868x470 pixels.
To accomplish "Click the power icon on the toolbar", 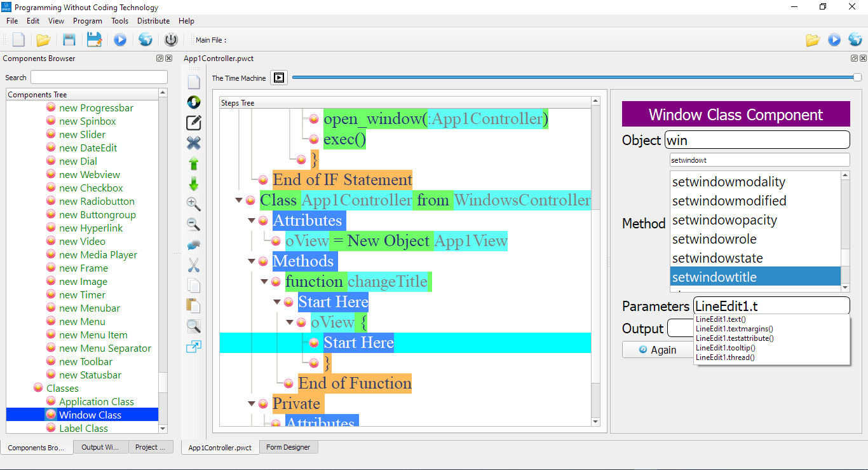I will tap(170, 39).
